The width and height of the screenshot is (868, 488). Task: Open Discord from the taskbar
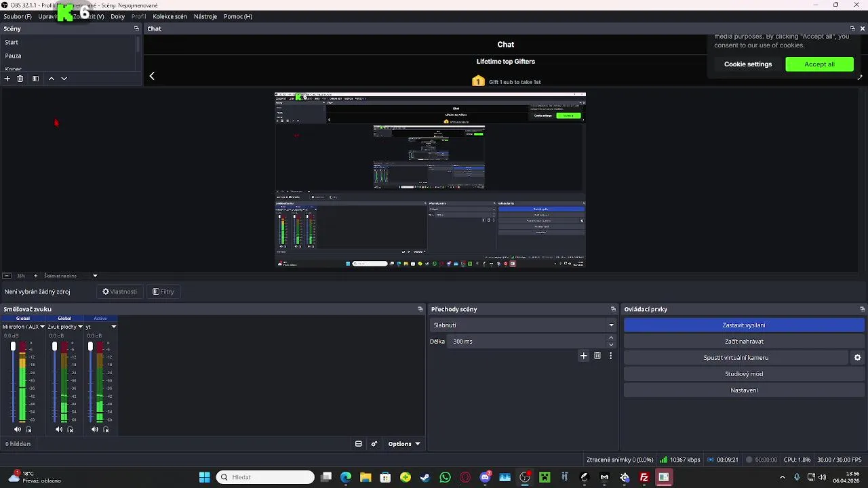[x=485, y=477]
